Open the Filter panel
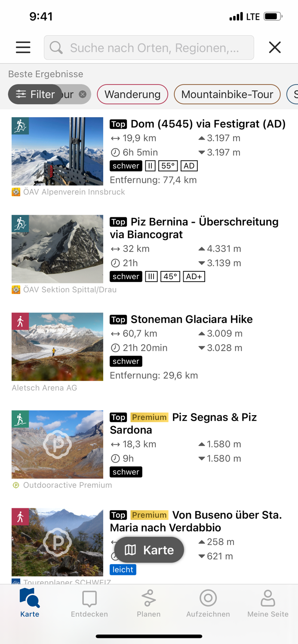298x644 pixels. pyautogui.click(x=35, y=94)
